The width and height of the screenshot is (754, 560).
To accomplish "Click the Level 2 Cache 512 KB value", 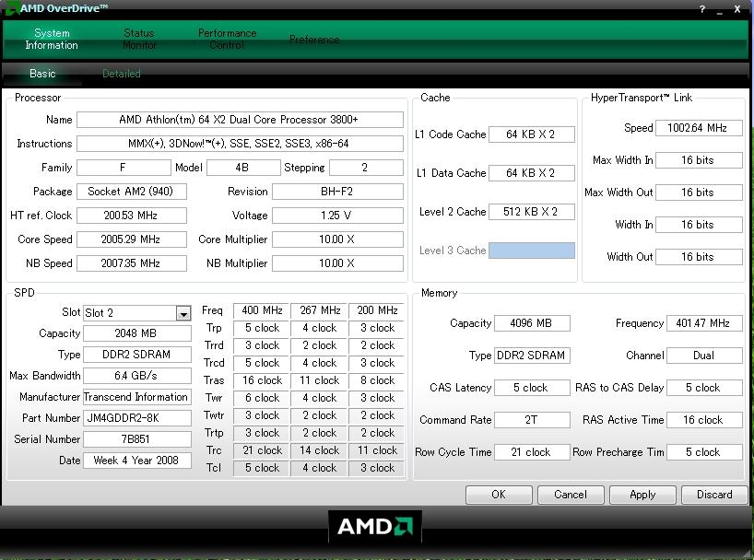I will (x=531, y=212).
